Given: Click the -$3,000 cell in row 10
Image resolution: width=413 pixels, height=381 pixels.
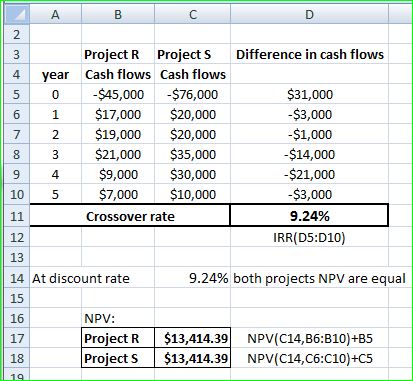Looking at the screenshot, I should tap(309, 194).
